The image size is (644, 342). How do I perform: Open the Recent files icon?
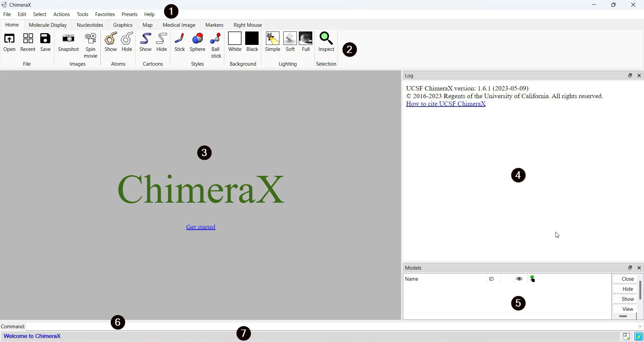[x=28, y=42]
